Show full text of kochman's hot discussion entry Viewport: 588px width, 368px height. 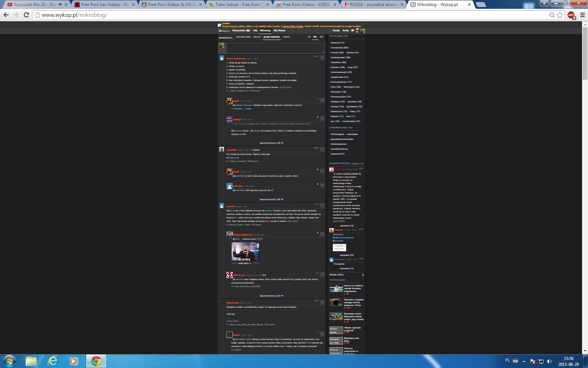coord(339,221)
